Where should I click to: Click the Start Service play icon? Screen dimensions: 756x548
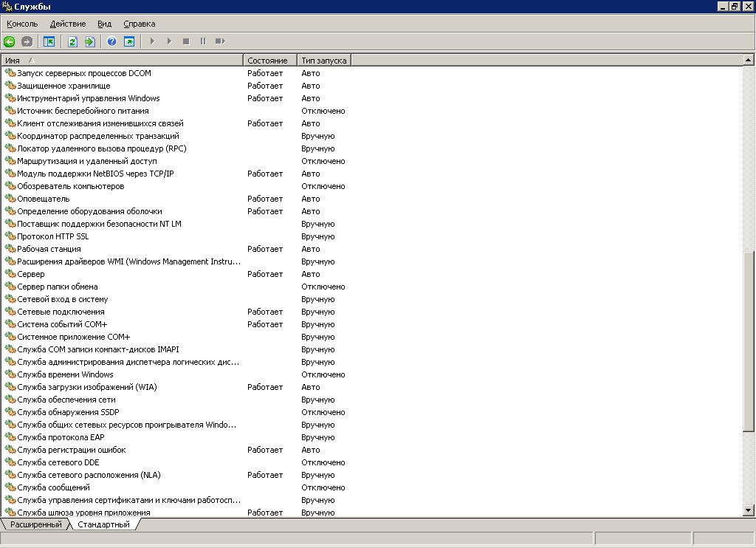152,41
